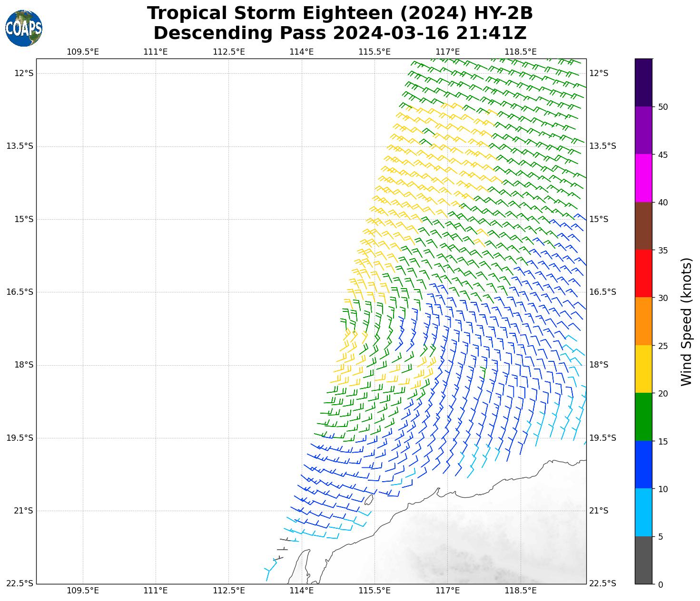Click the gray 0–5 knot colorbar segment
Viewport: 700px width, 601px height.
pos(643,560)
